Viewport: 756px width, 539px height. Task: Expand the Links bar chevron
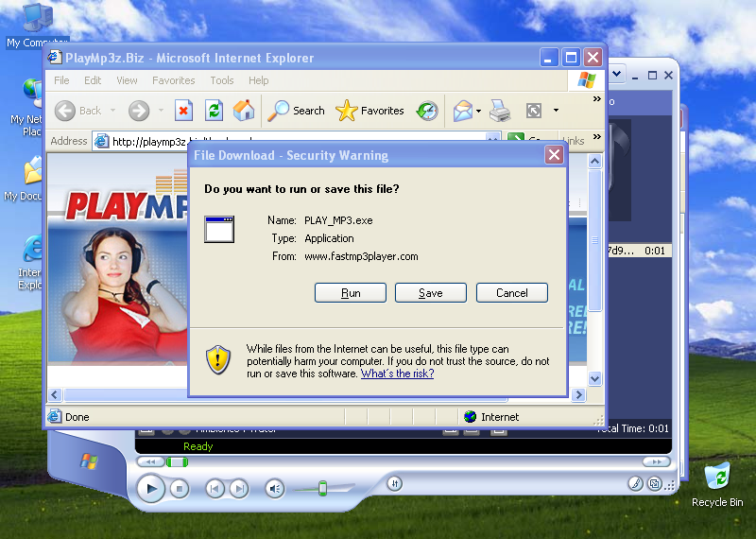coord(597,137)
